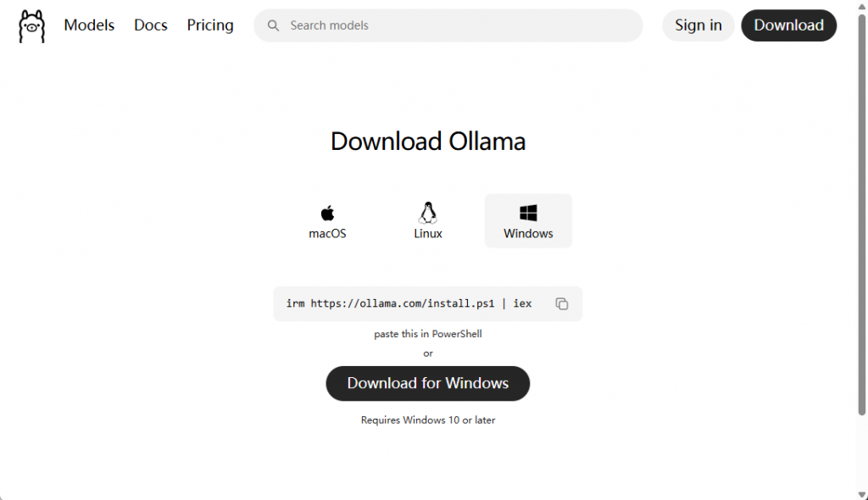
Task: Click the scrollbar down arrow
Action: tap(862, 494)
